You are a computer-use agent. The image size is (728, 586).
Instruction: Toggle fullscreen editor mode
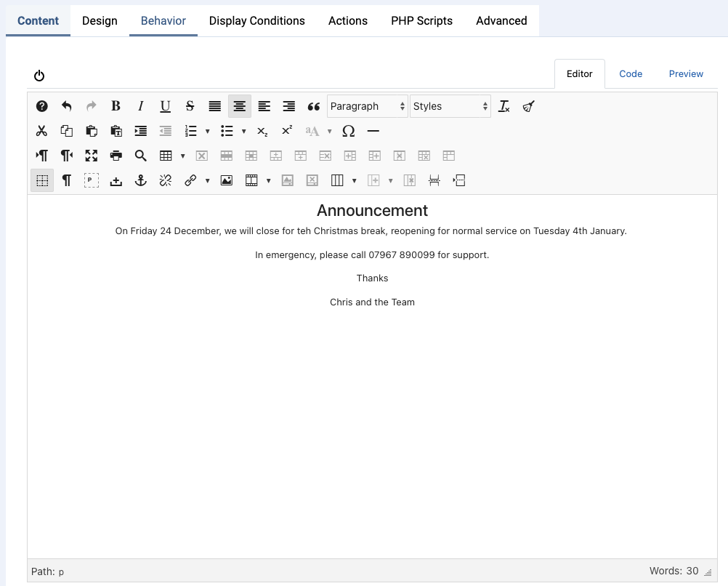[91, 156]
